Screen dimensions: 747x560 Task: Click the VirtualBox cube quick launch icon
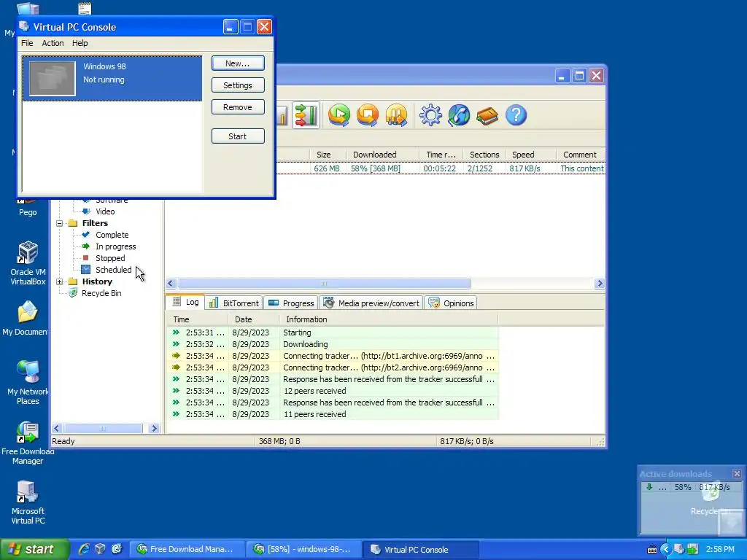point(100,549)
